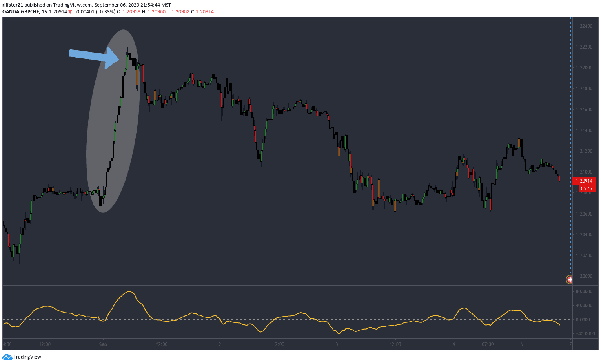Image resolution: width=601 pixels, height=364 pixels.
Task: Click the 1.21400 price axis label
Action: 584,130
